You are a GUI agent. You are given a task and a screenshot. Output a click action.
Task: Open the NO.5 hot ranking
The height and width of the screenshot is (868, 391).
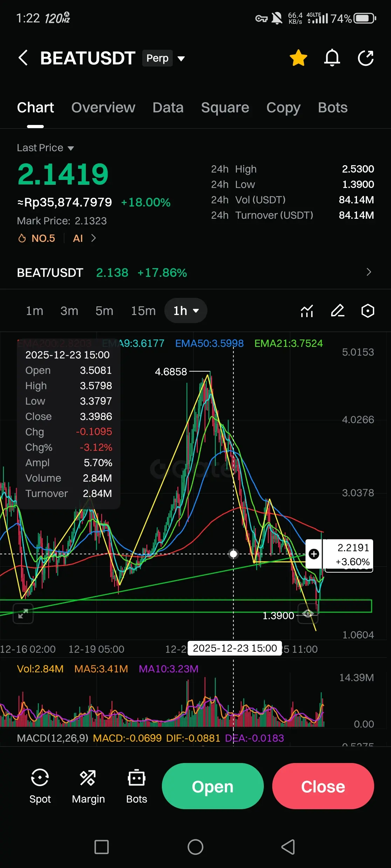tap(43, 238)
